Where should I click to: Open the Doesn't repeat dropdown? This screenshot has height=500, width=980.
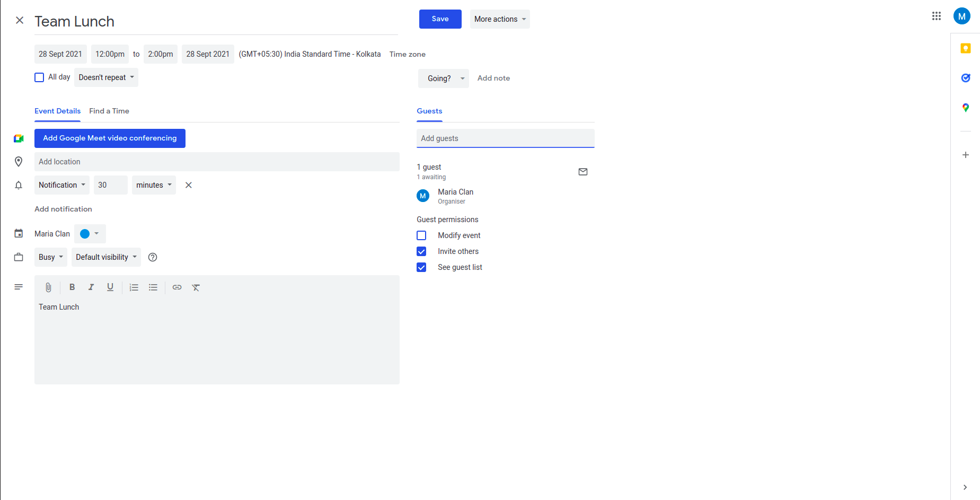pyautogui.click(x=105, y=77)
